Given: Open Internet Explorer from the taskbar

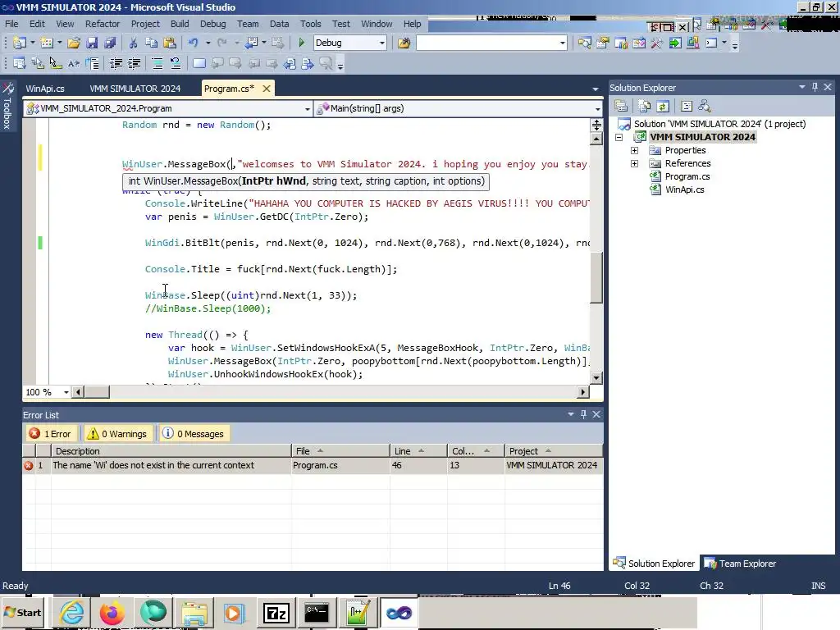Looking at the screenshot, I should tap(71, 612).
